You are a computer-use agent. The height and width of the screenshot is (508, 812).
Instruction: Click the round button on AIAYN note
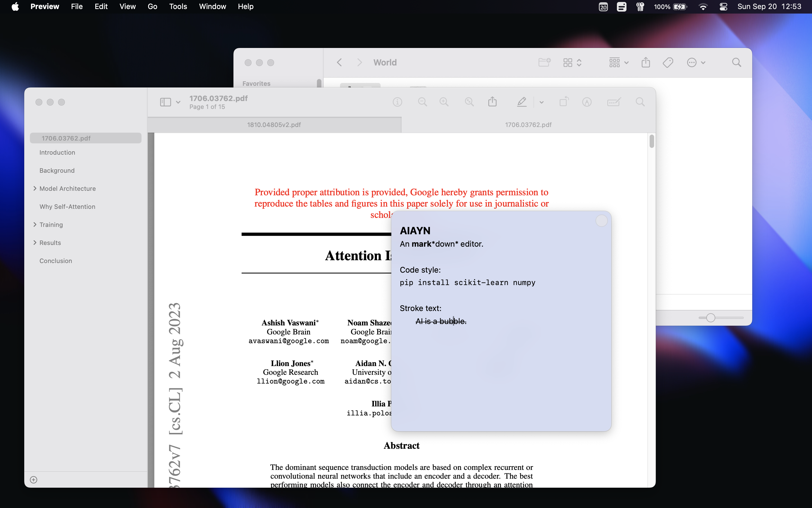[601, 221]
